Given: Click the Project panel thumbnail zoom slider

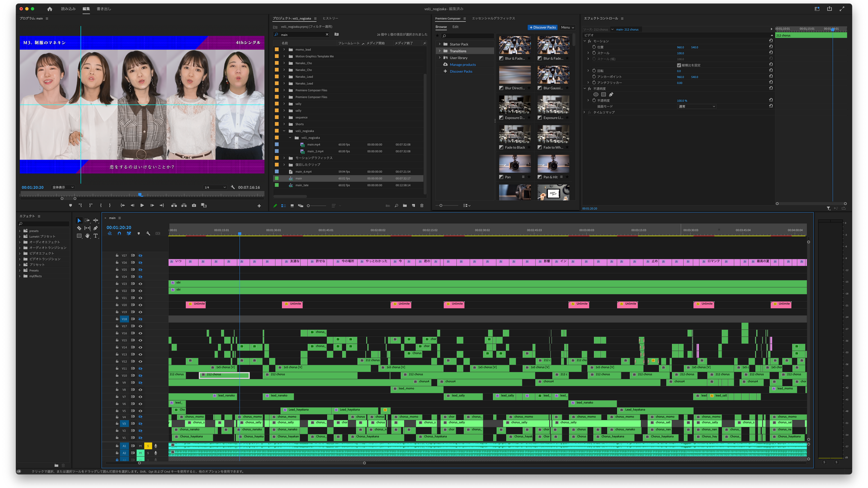Looking at the screenshot, I should point(309,206).
